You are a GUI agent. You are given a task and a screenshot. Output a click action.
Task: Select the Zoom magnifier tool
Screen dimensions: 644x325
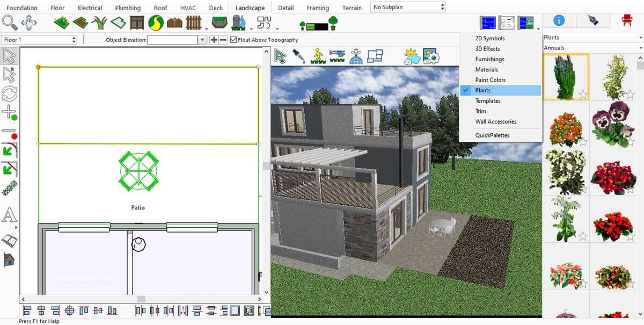coord(10,23)
